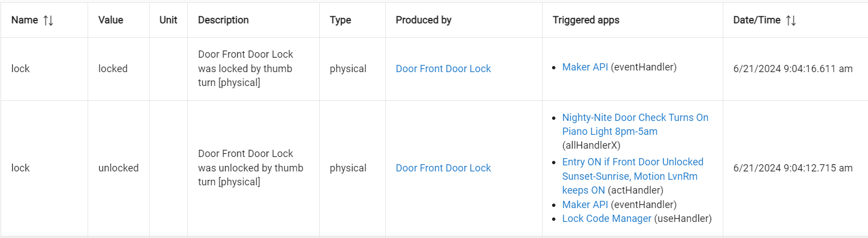Select the Produced by column header

point(423,20)
